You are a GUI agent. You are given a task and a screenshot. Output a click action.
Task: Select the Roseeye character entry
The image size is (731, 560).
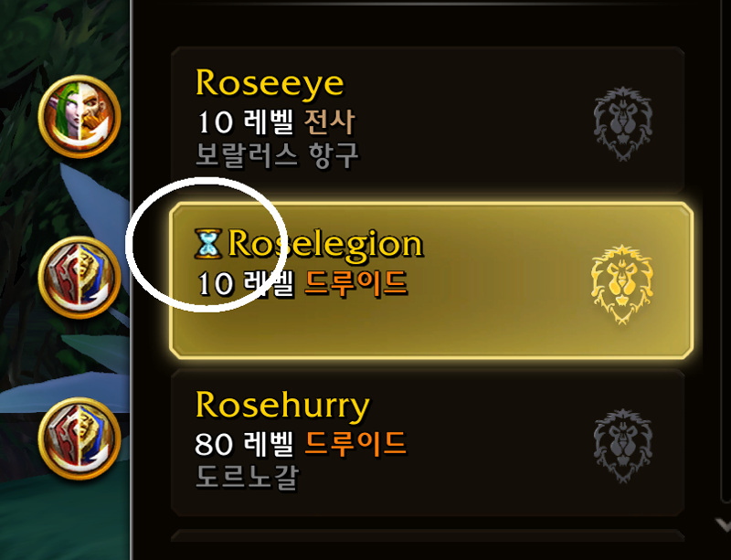pos(428,121)
